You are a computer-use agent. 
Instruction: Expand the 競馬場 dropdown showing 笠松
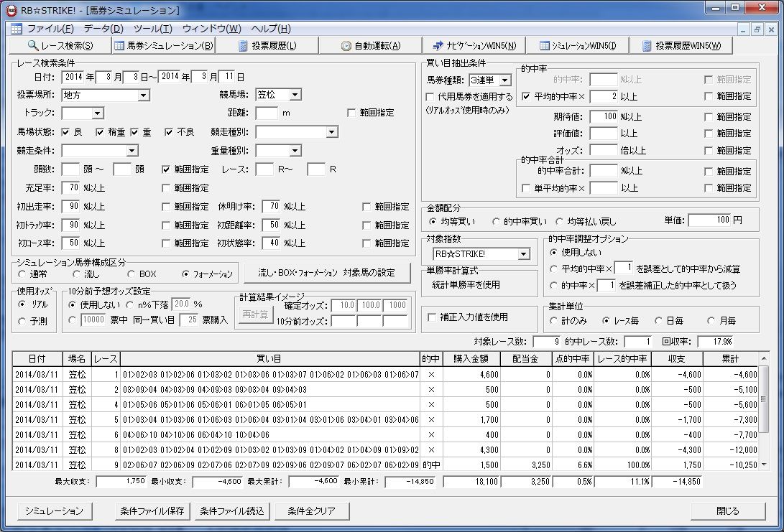[295, 95]
